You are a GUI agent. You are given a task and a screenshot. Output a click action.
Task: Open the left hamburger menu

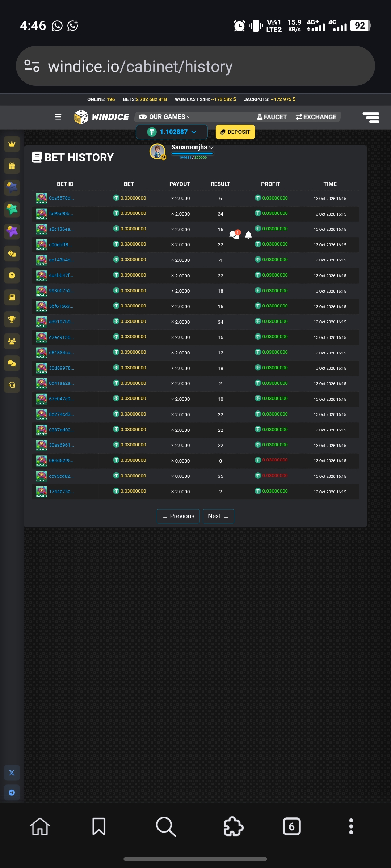click(x=58, y=117)
